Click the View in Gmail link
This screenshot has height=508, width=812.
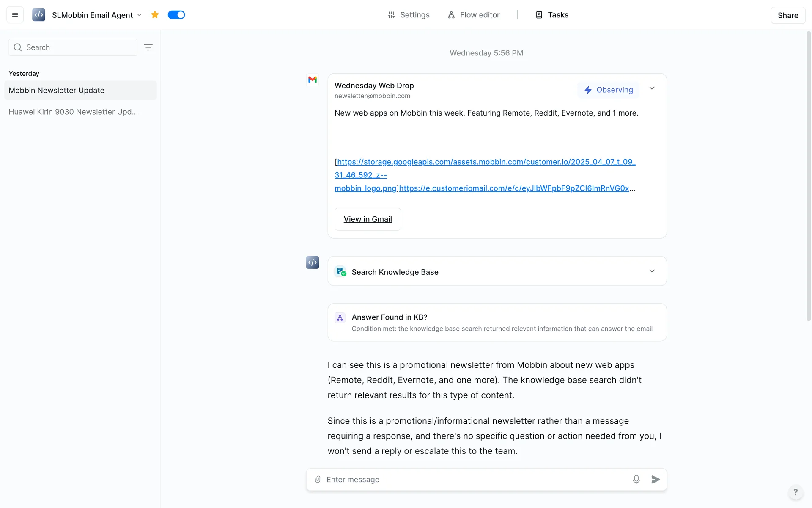(368, 219)
